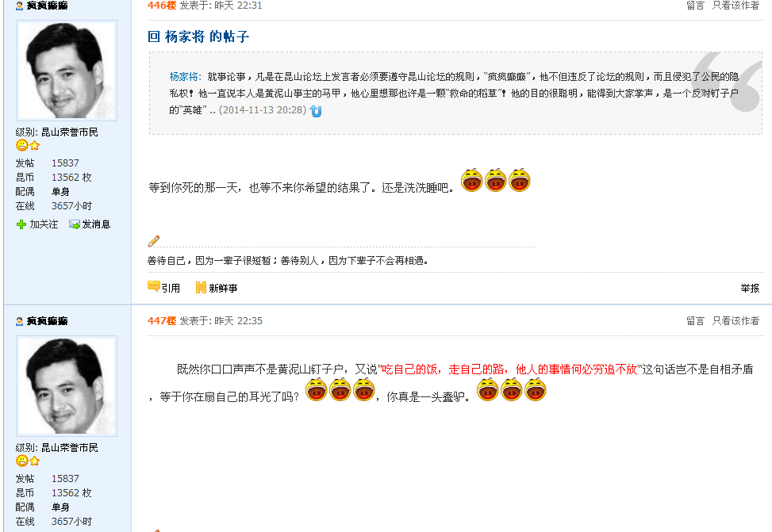The width and height of the screenshot is (772, 532).
Task: Open 杨家将 username link in quote
Action: click(183, 77)
